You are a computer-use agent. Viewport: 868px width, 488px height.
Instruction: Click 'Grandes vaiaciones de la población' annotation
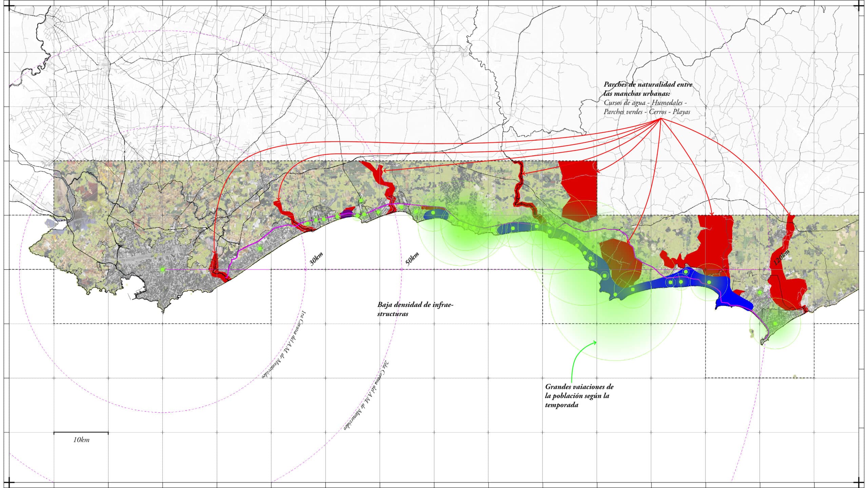click(x=579, y=396)
